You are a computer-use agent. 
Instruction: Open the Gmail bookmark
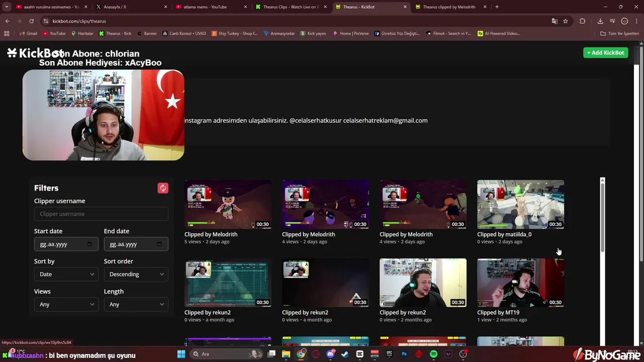(x=28, y=34)
